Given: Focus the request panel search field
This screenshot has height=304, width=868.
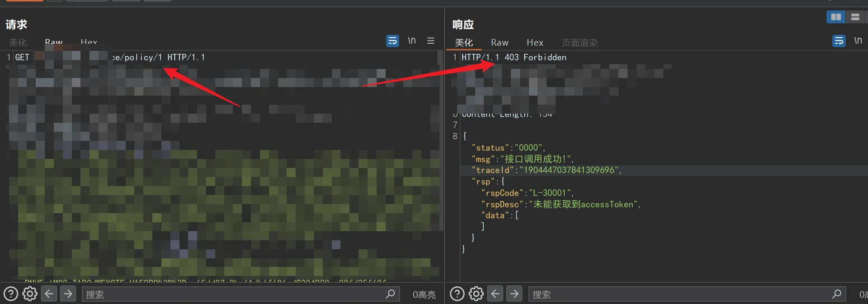Looking at the screenshot, I should click(x=240, y=294).
